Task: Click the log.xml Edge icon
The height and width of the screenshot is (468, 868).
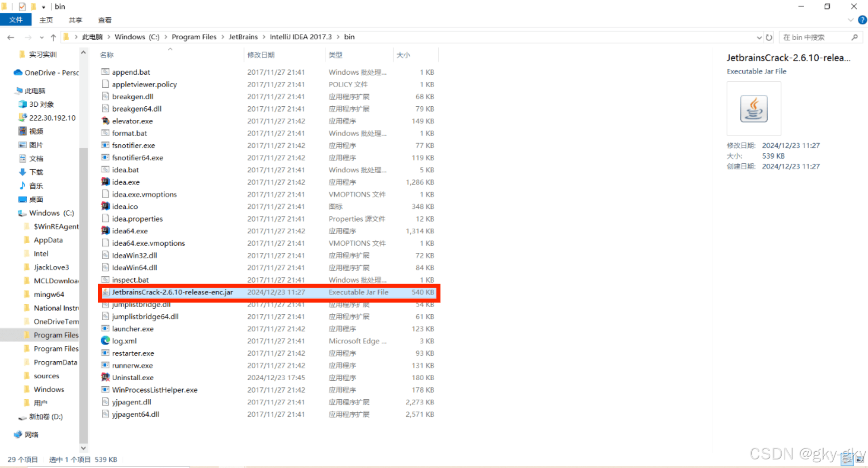Action: point(105,340)
